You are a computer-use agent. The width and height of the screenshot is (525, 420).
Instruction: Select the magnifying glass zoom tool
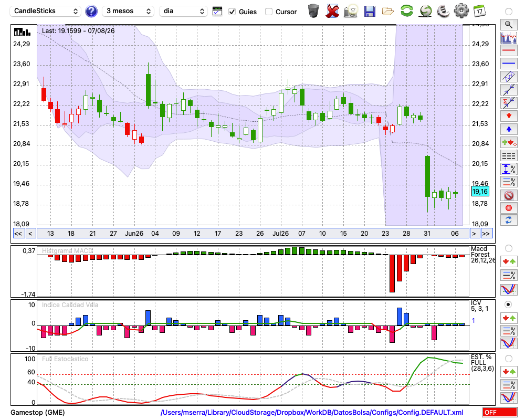pyautogui.click(x=509, y=25)
